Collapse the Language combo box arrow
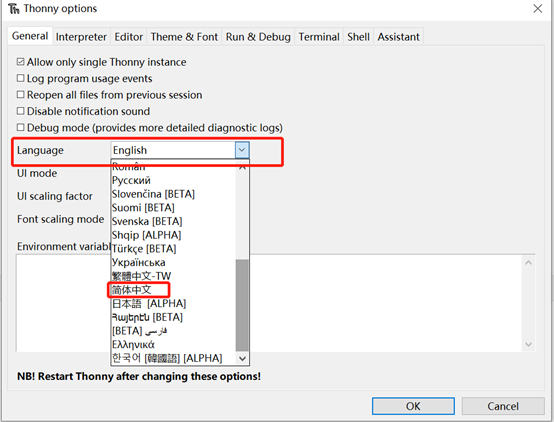This screenshot has height=422, width=554. [x=242, y=150]
